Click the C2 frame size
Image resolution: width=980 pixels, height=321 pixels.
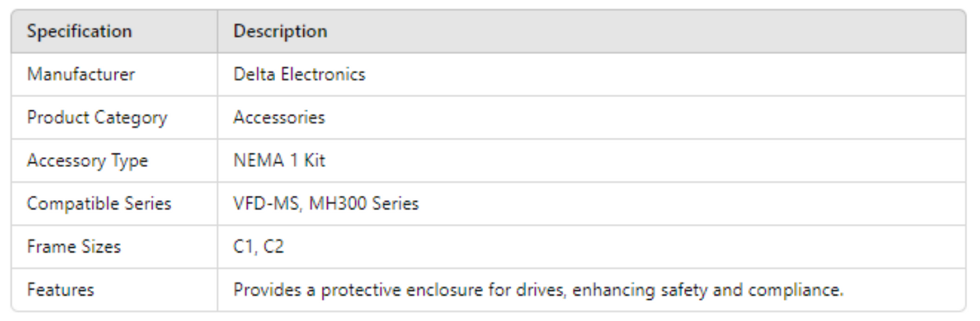click(274, 247)
